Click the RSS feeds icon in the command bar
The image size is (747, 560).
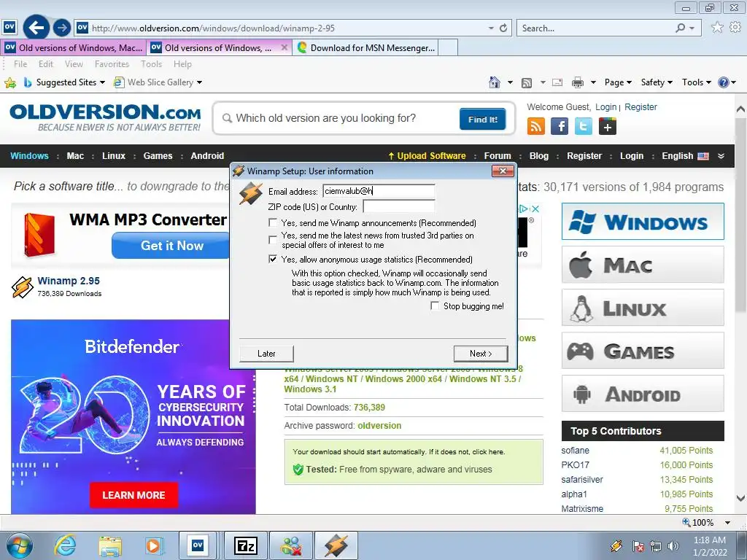527,83
